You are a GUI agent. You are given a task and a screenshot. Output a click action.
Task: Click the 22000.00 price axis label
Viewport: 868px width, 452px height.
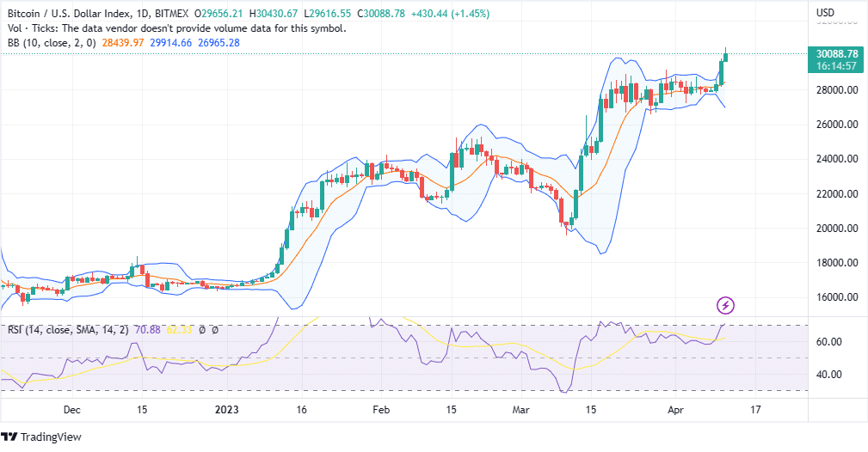tap(837, 194)
